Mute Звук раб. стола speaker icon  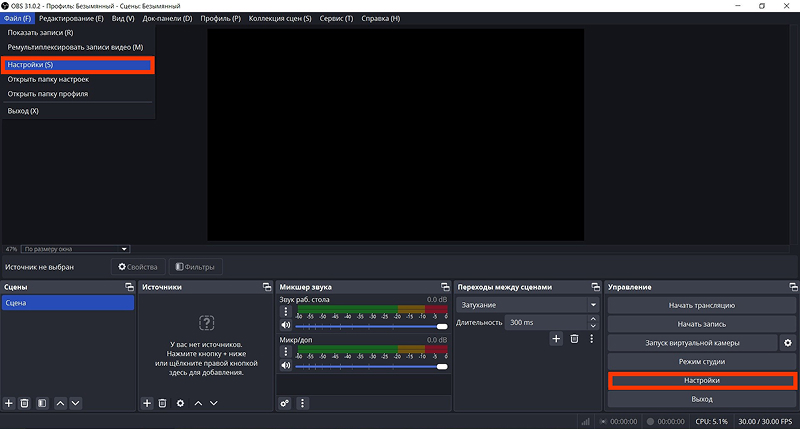286,325
